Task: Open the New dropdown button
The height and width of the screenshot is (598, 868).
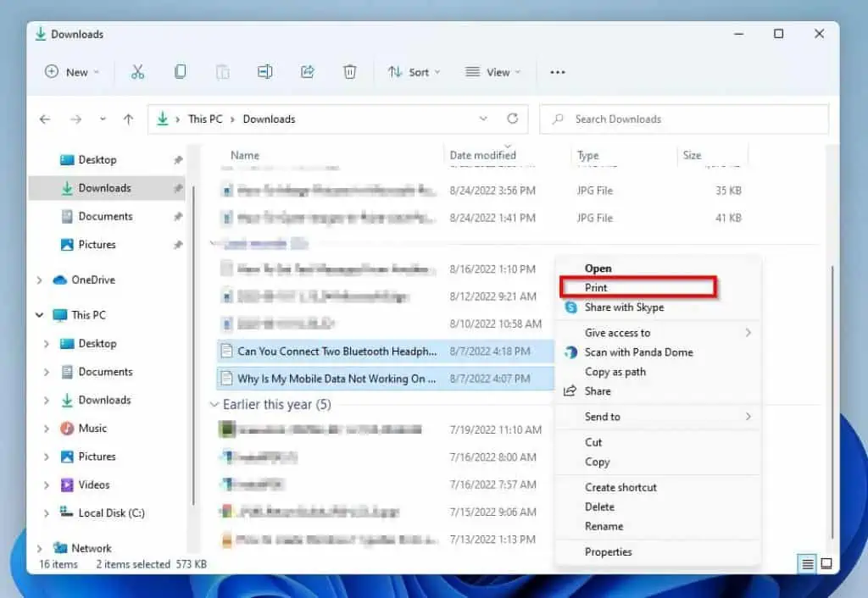Action: pyautogui.click(x=72, y=72)
